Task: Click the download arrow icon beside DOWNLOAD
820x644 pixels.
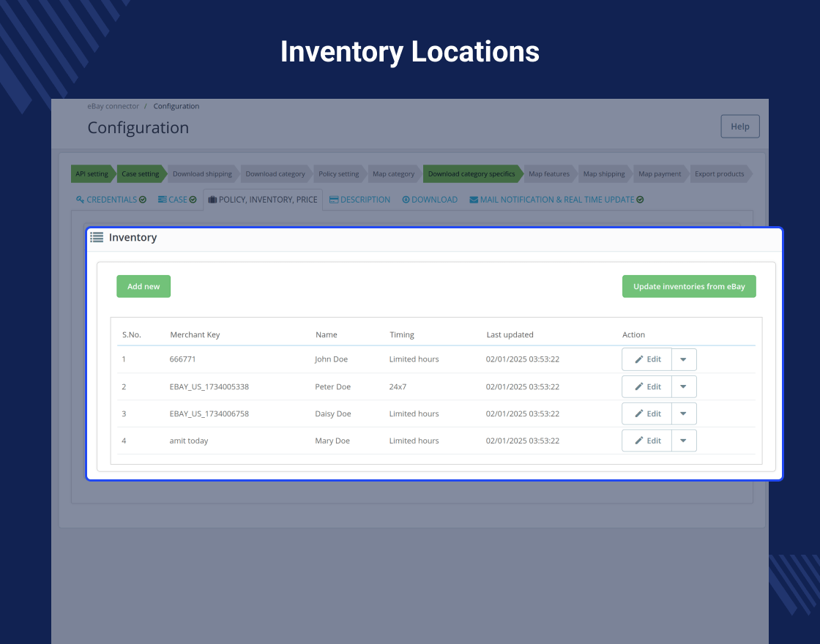Action: [406, 200]
